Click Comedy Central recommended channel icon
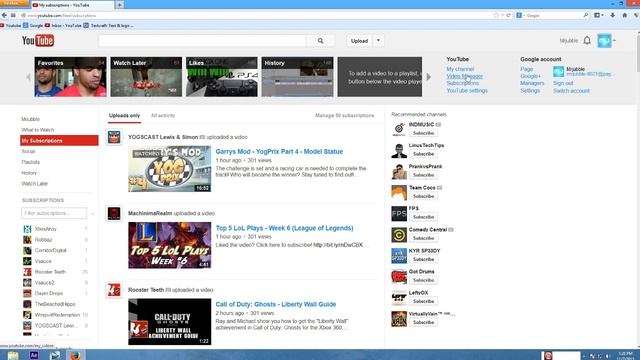Image resolution: width=640 pixels, height=360 pixels. [x=399, y=234]
